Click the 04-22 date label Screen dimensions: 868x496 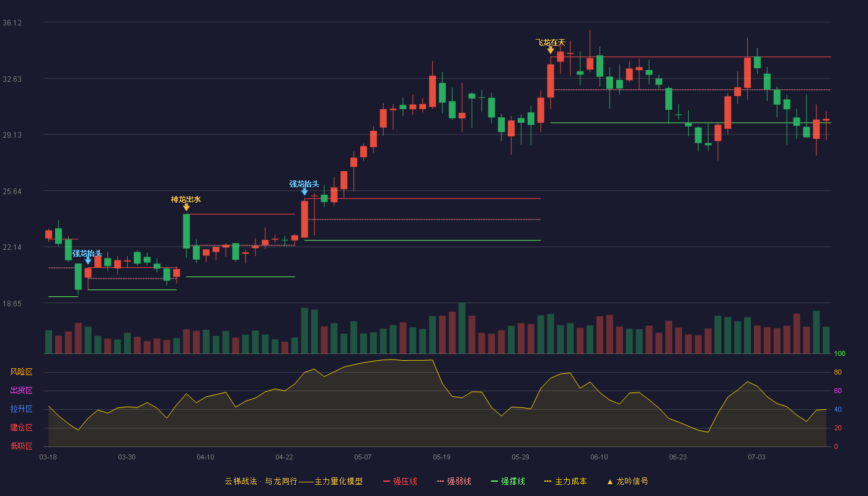[284, 457]
